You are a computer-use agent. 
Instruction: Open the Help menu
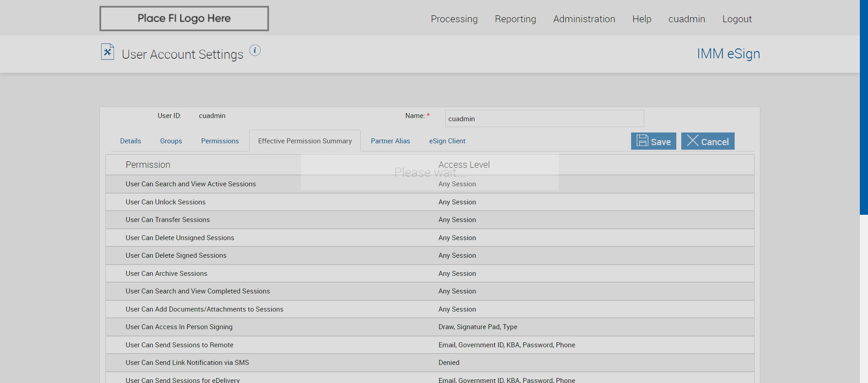[x=642, y=19]
